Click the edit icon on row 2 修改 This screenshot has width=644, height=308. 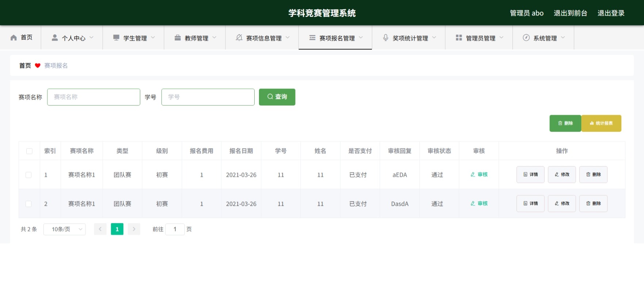557,204
